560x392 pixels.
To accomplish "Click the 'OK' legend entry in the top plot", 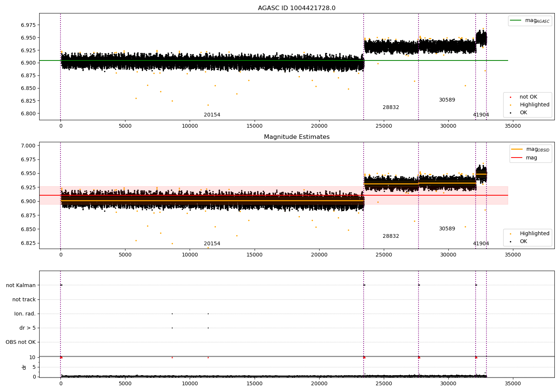I will (523, 113).
